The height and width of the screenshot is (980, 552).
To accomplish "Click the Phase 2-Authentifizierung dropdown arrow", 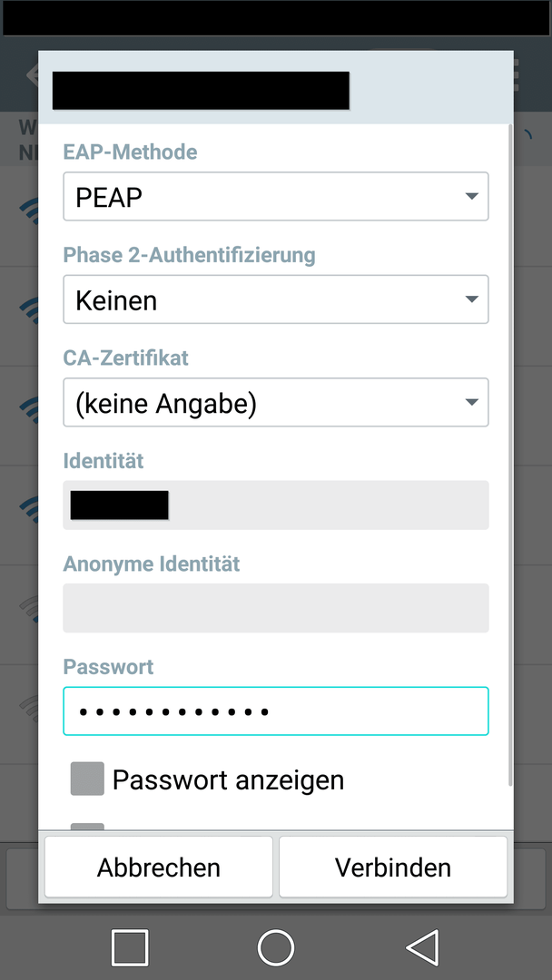I will pos(472,299).
